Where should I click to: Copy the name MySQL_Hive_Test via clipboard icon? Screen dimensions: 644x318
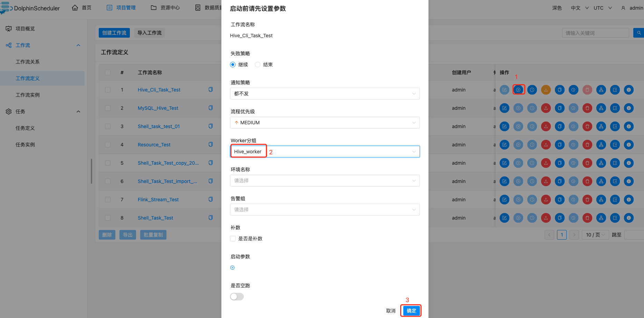click(x=211, y=108)
